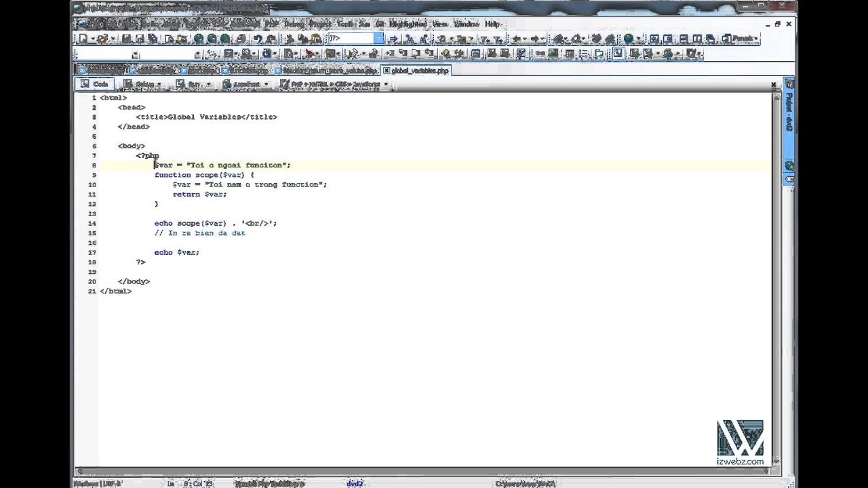868x488 pixels.
Task: Open the vertical Project side panel tab
Action: (789, 112)
